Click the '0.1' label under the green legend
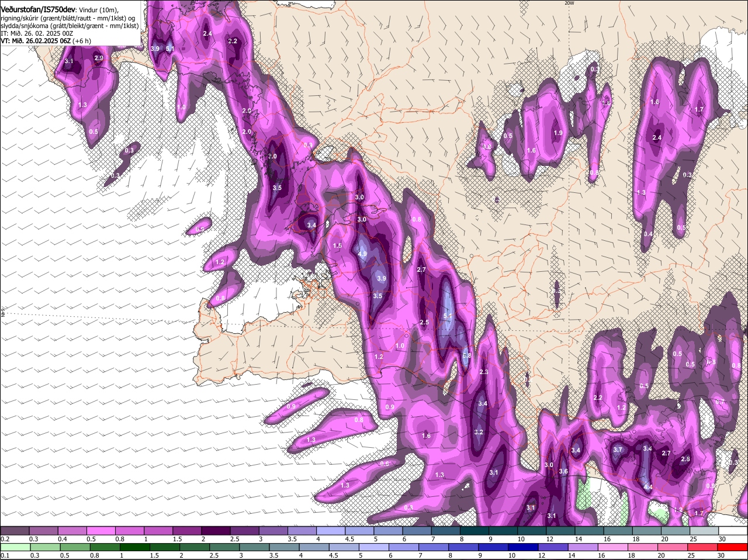 [x=5, y=555]
